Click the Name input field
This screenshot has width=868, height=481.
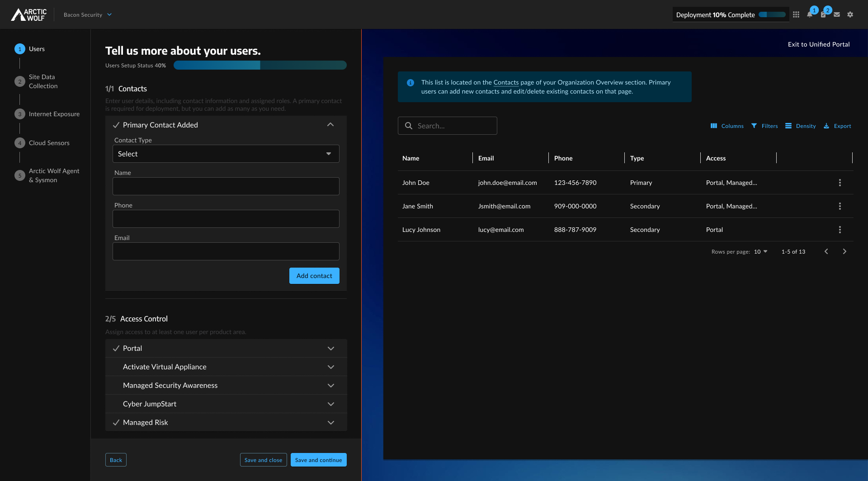(226, 186)
